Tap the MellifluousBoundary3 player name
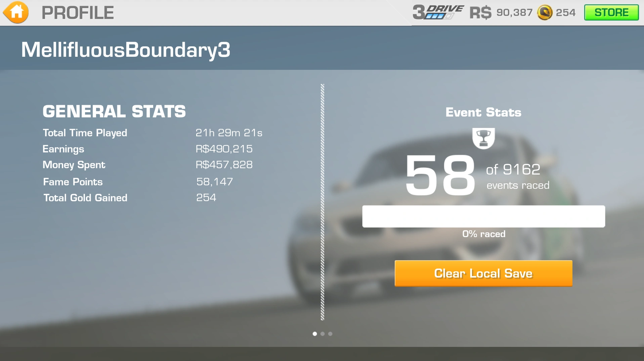Image resolution: width=644 pixels, height=361 pixels. [126, 50]
